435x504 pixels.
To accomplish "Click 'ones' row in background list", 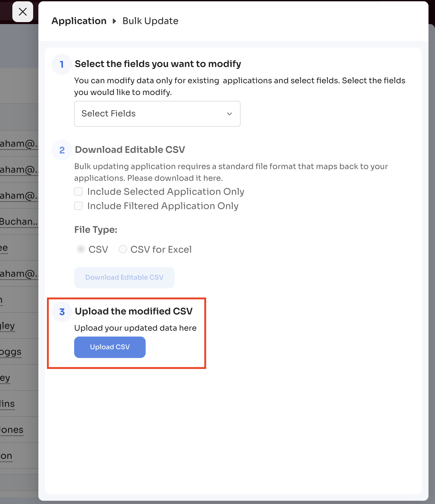I will click(12, 430).
